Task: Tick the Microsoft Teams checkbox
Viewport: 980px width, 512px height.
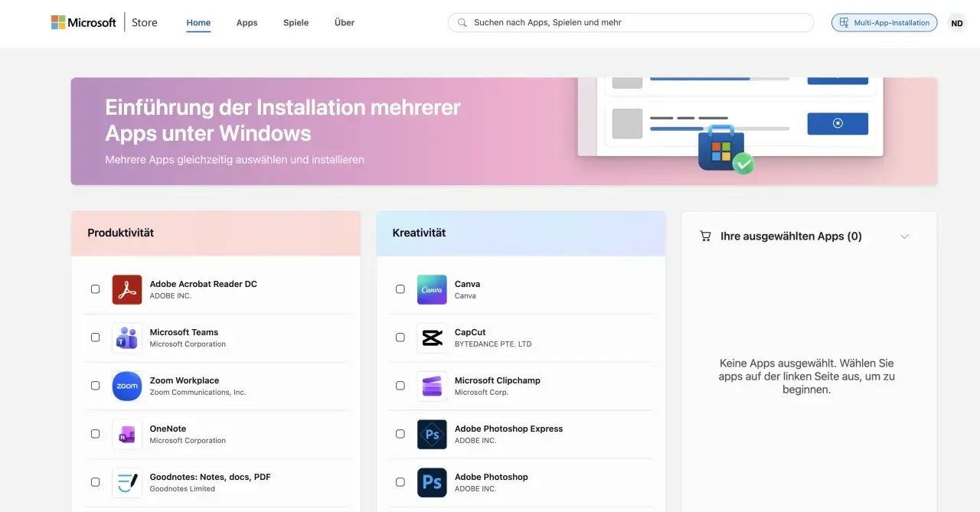Action: point(95,338)
